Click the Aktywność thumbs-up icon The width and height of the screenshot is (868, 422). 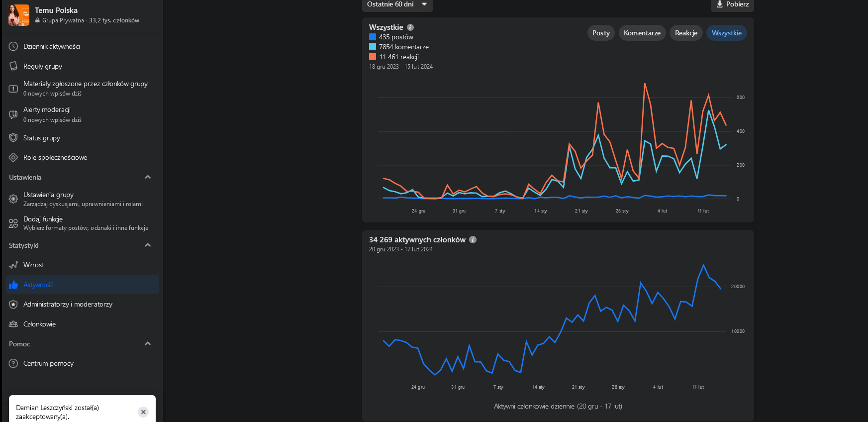[13, 285]
